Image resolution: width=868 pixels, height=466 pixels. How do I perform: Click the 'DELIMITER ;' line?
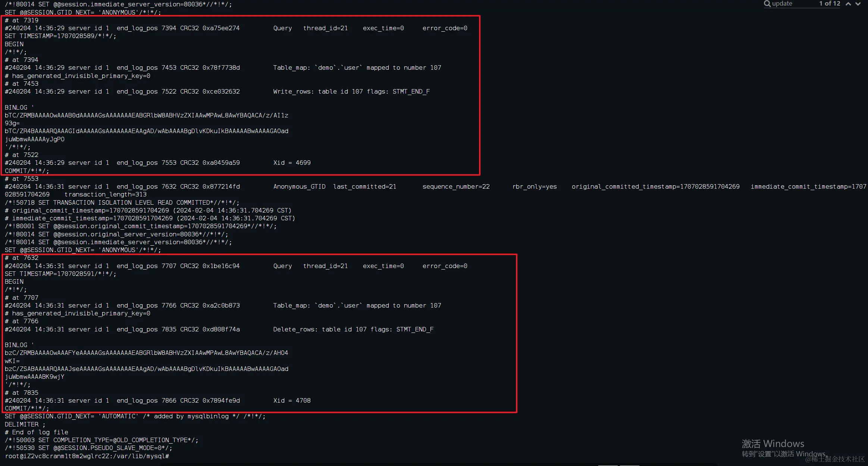(25, 424)
